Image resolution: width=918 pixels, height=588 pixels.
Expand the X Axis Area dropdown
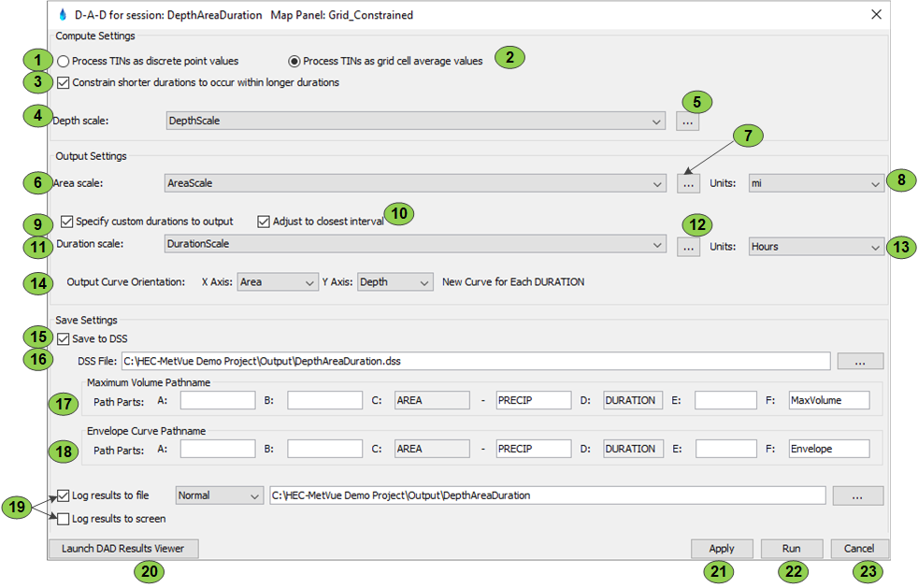pyautogui.click(x=309, y=282)
